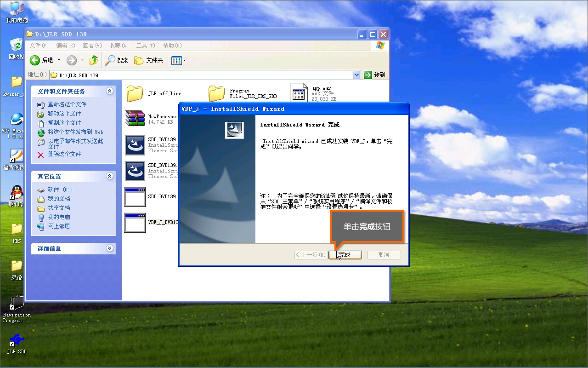
Task: Open the back history dropdown arrow
Action: tap(59, 60)
